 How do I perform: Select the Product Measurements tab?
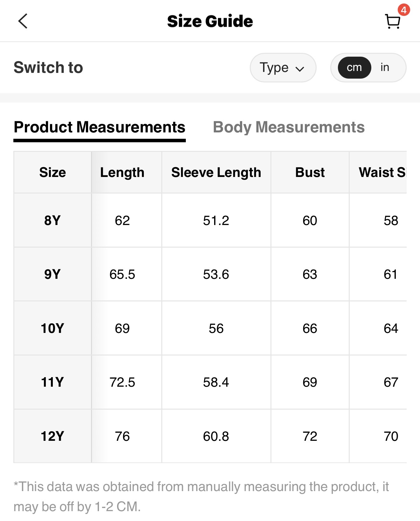pos(99,127)
